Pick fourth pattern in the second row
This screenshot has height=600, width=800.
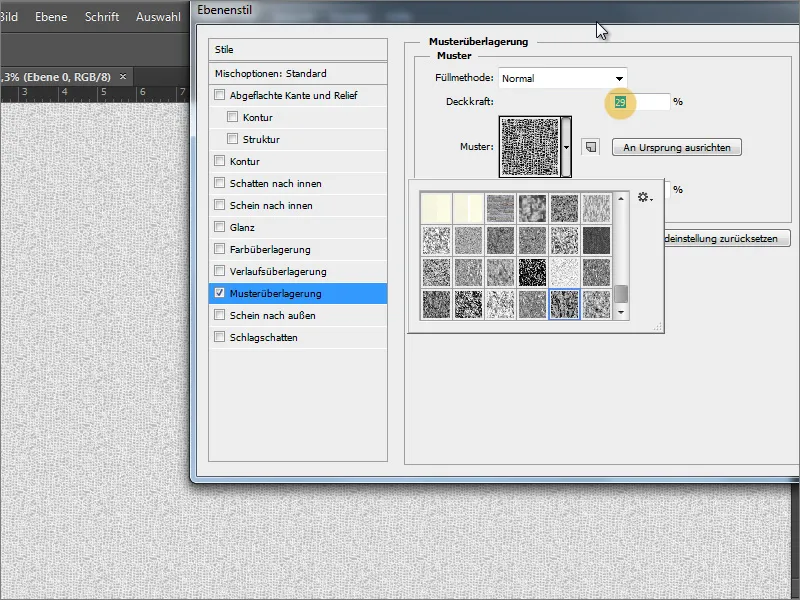(532, 240)
